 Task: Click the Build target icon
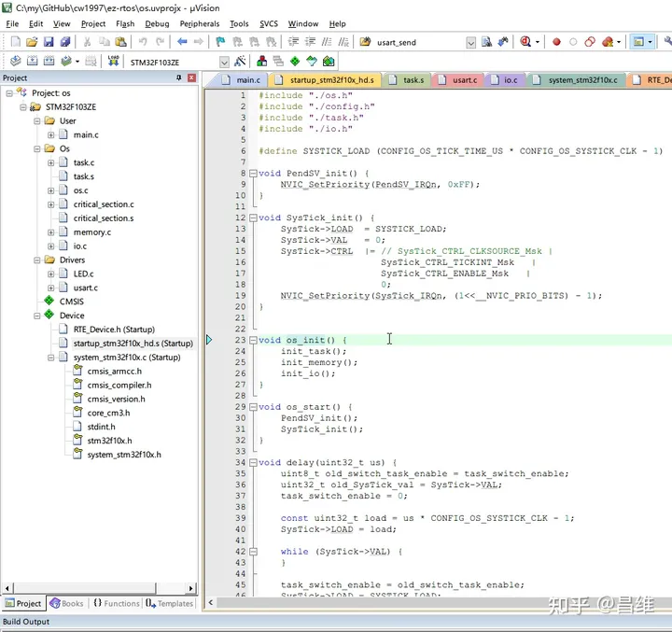pos(32,62)
